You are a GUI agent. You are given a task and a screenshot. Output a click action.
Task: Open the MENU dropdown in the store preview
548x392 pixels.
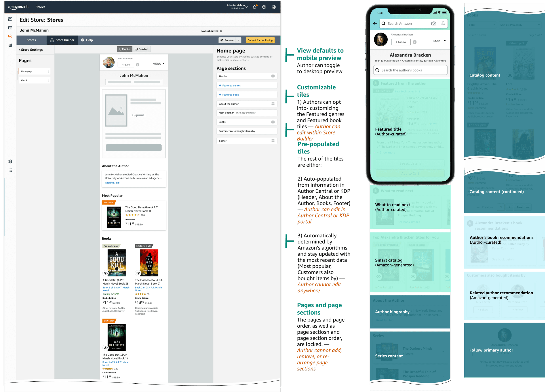tap(158, 64)
